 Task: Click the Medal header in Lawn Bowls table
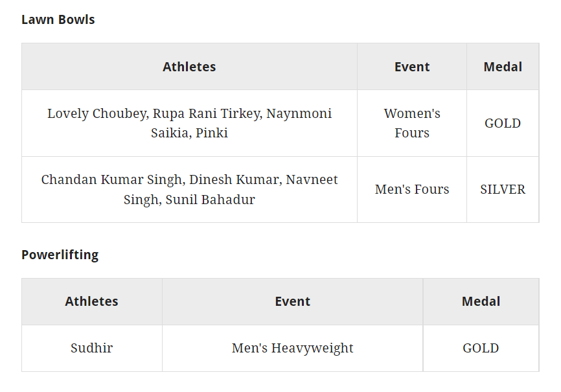pos(503,67)
